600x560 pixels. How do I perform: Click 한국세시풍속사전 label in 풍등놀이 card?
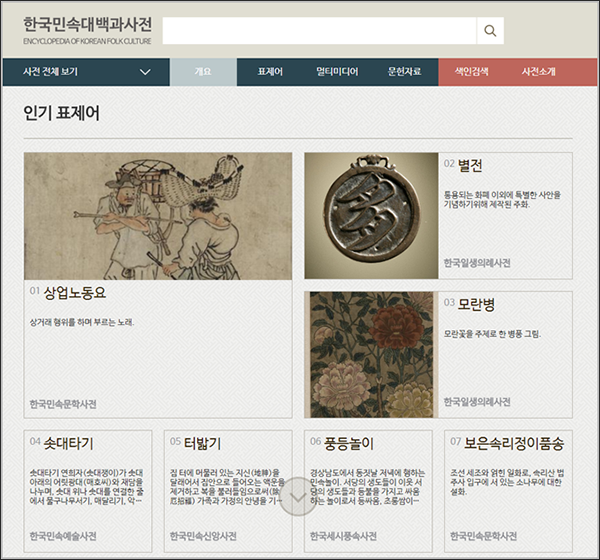pos(343,536)
